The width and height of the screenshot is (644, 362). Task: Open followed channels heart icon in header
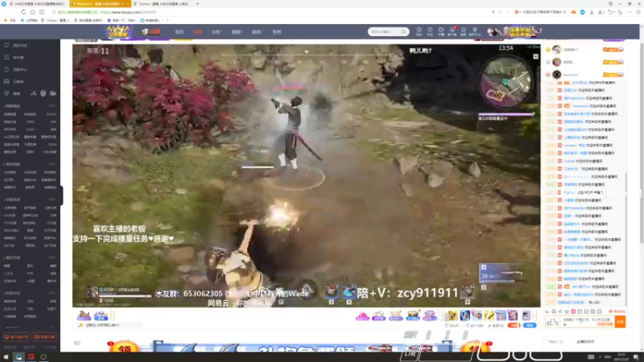point(430,31)
